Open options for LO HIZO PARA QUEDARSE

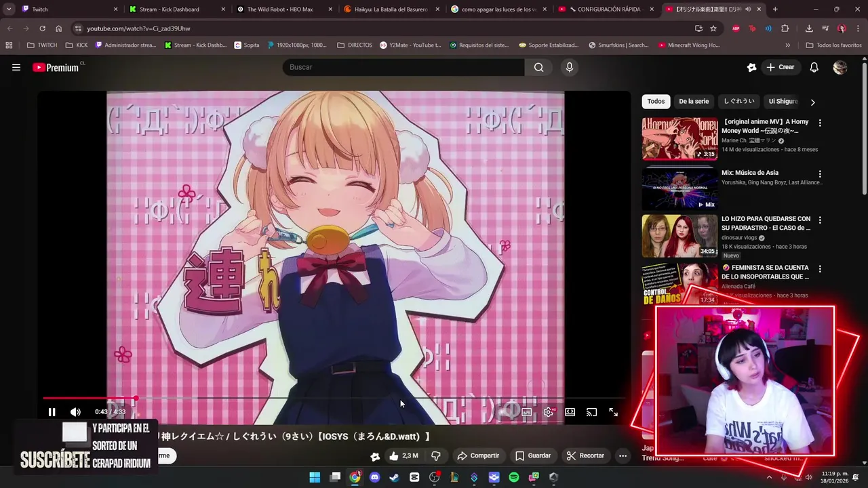pos(820,220)
